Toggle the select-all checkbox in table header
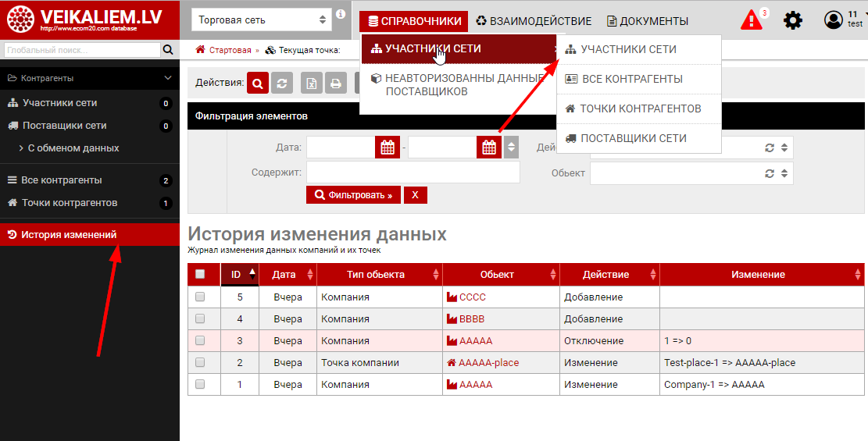This screenshot has height=441, width=868. click(200, 274)
